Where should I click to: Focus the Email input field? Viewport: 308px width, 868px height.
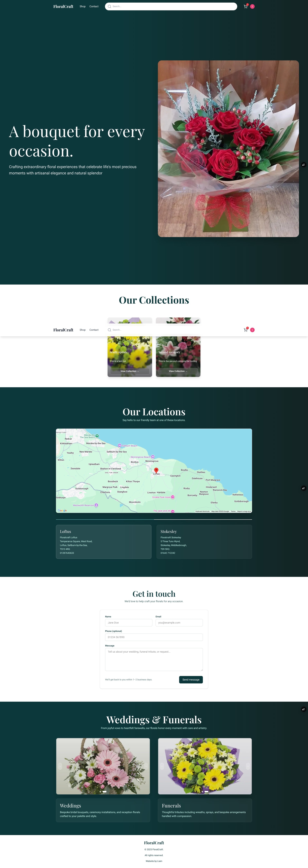179,623
